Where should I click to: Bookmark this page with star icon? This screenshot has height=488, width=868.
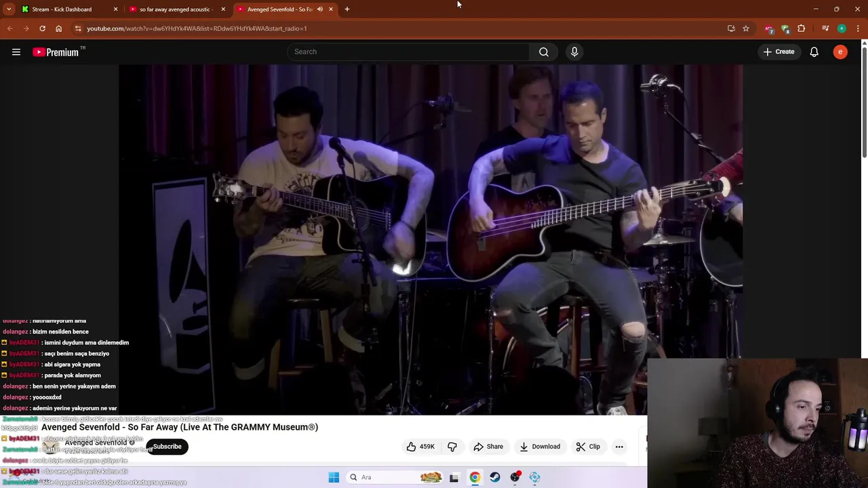[746, 28]
